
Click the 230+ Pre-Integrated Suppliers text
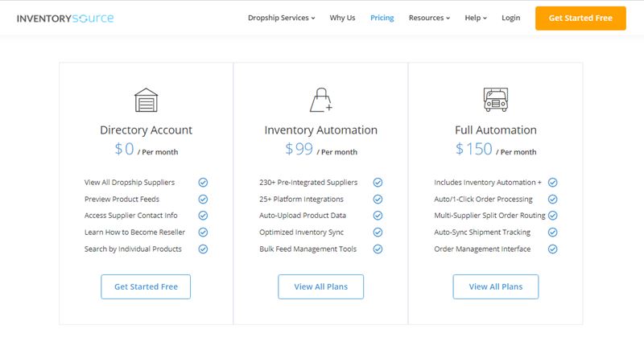pos(308,182)
